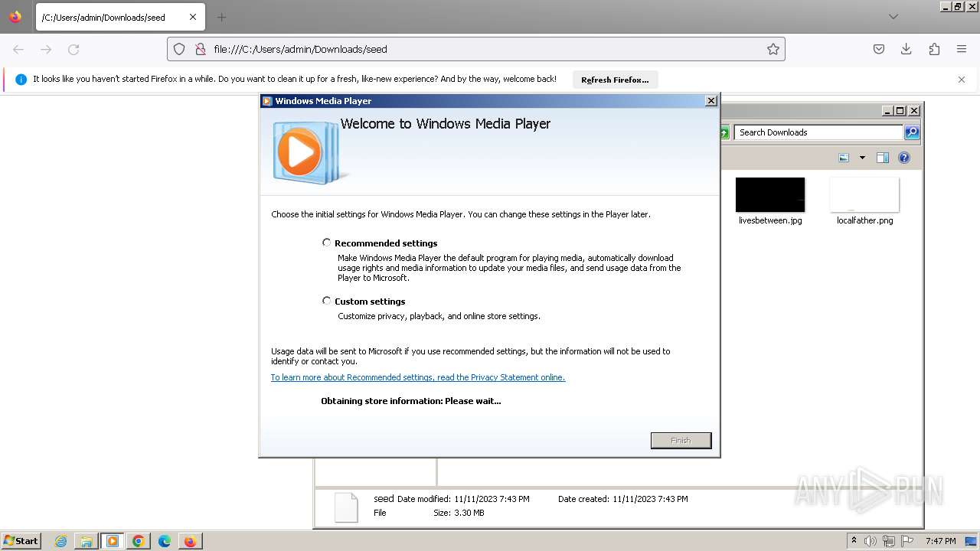Open Explorer help
The image size is (980, 551).
coord(904,158)
